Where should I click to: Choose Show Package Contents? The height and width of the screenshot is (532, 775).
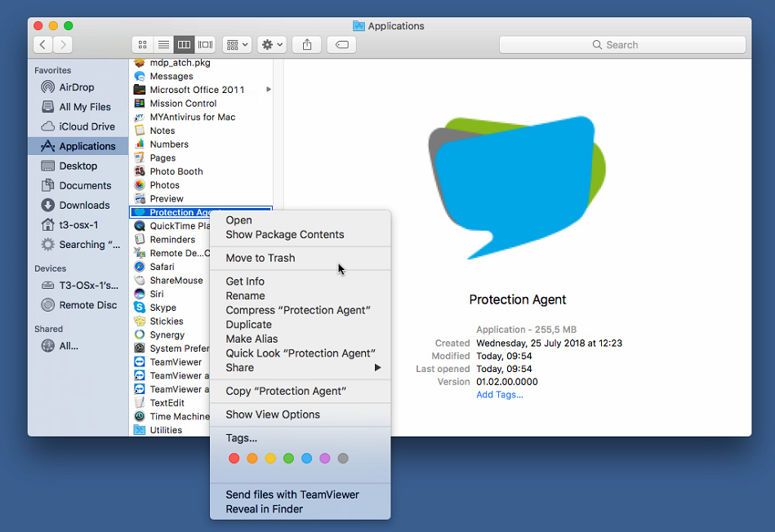(x=300, y=235)
